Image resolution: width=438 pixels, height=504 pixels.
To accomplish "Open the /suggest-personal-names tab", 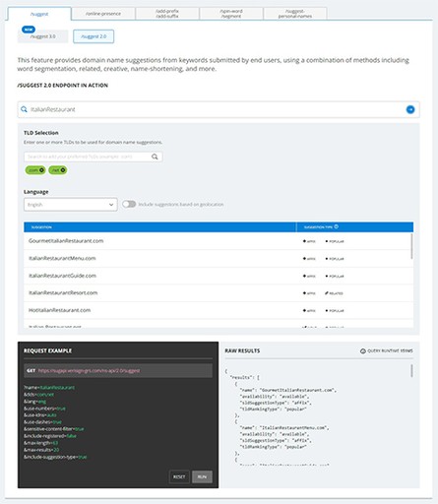I will point(295,14).
